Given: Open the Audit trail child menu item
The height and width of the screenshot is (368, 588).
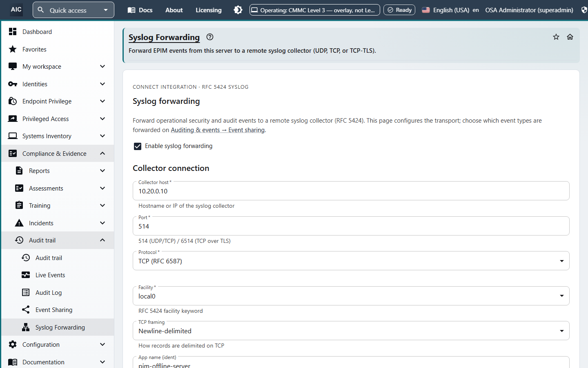Looking at the screenshot, I should [x=58, y=258].
